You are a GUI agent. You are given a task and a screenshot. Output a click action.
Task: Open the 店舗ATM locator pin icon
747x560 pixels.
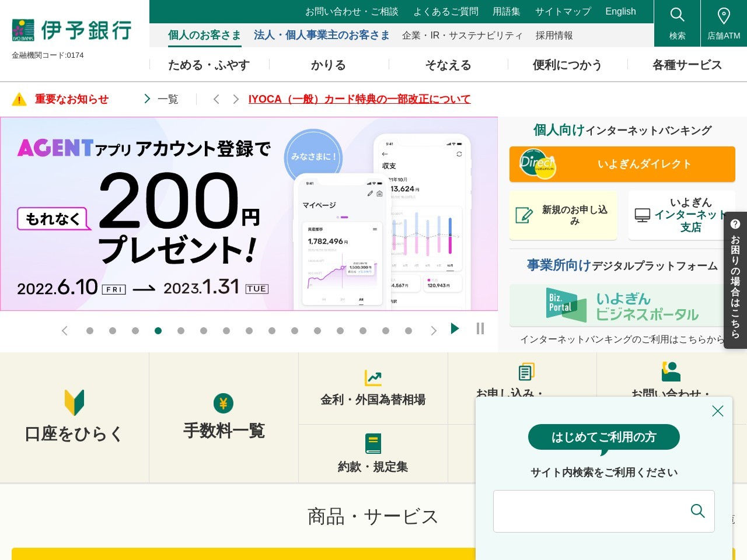point(724,15)
